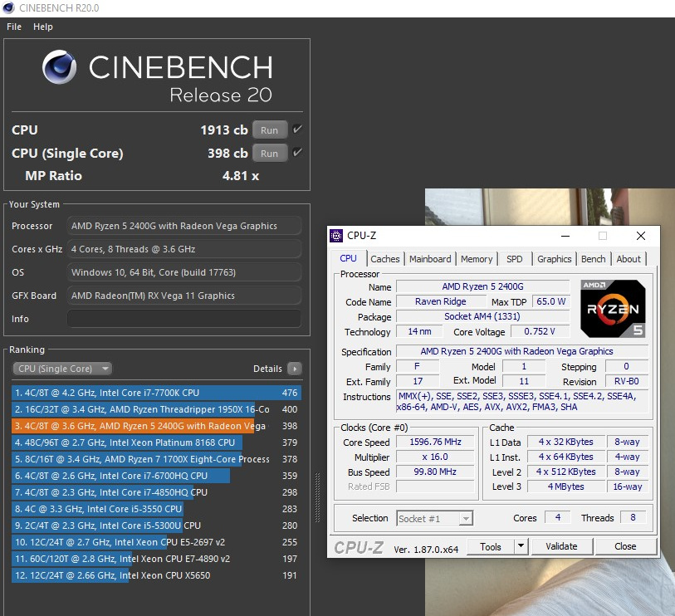Select ranking row Intel Core i7-6700HQ
The width and height of the screenshot is (675, 616).
[156, 476]
